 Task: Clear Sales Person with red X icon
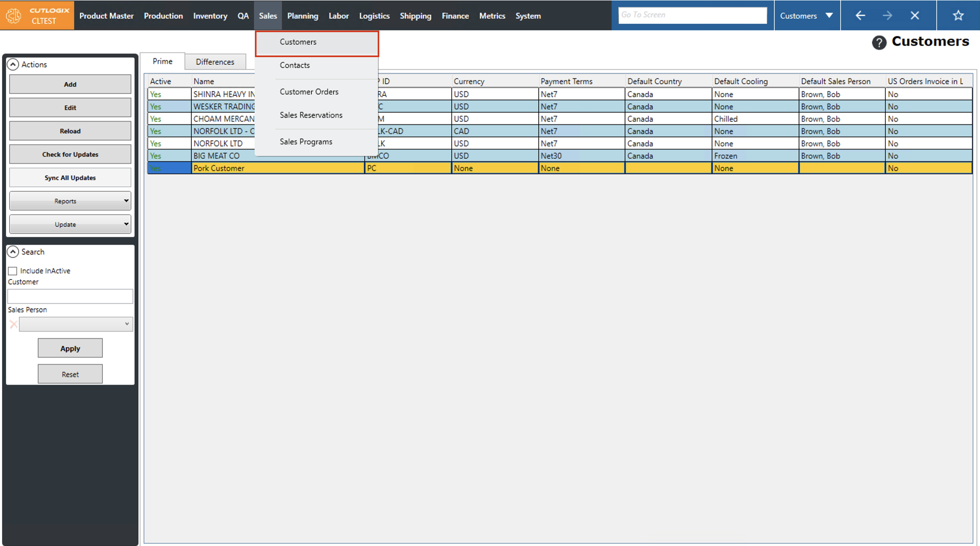pos(13,324)
